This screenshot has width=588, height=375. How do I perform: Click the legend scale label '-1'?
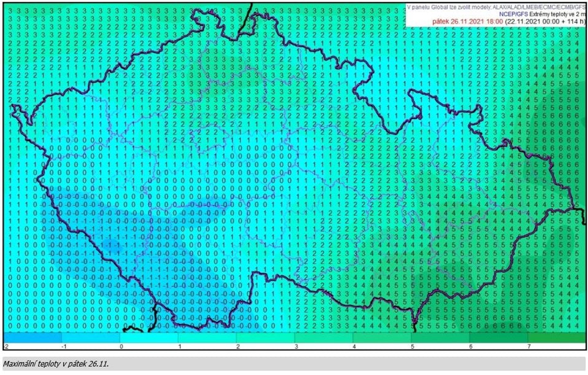(64, 346)
